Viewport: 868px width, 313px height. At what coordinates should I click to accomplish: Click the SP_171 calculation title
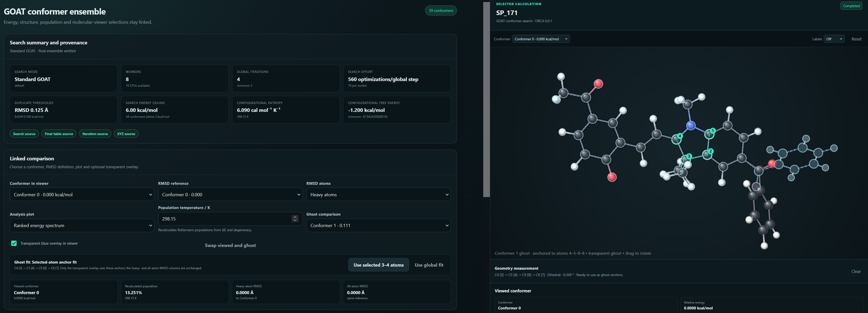point(507,13)
